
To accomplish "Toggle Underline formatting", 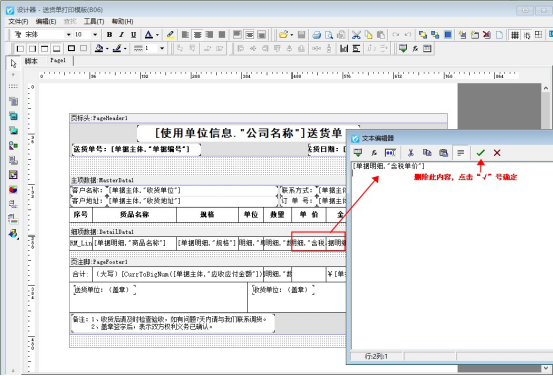I will [133, 35].
